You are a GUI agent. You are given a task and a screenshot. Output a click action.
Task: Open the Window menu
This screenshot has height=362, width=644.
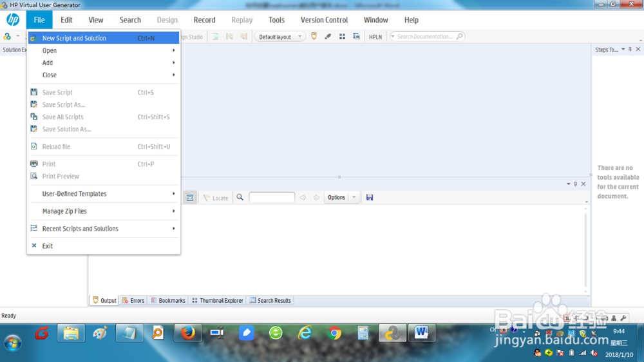(376, 20)
